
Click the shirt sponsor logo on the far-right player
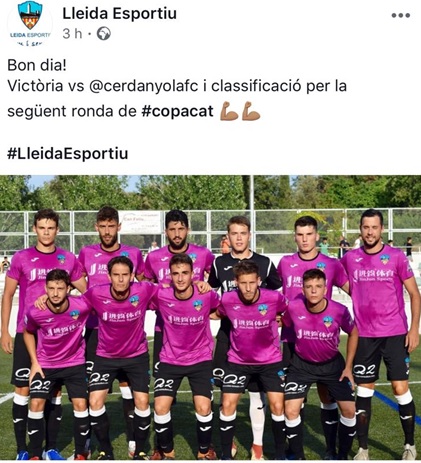(x=373, y=275)
